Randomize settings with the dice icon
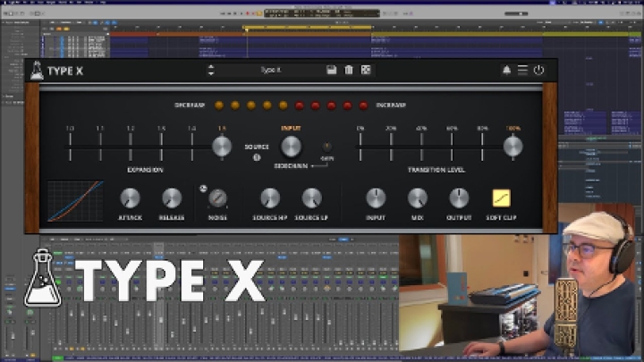The width and height of the screenshot is (644, 362). tap(366, 70)
